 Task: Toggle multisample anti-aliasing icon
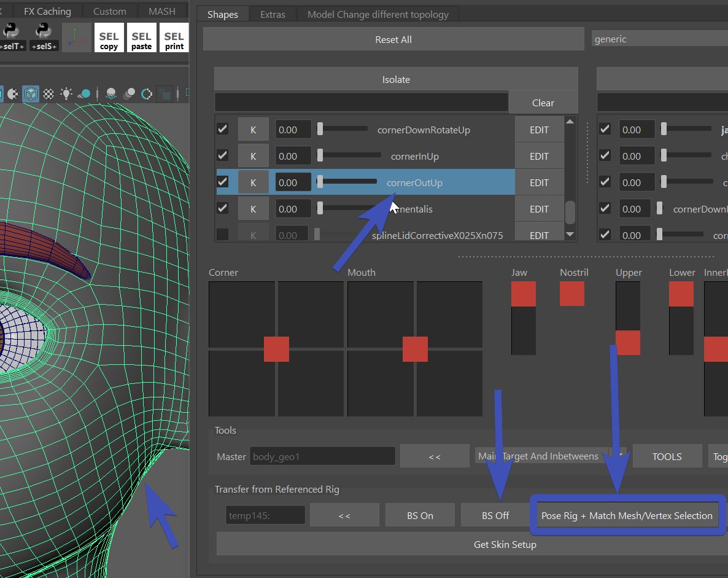coord(147,95)
